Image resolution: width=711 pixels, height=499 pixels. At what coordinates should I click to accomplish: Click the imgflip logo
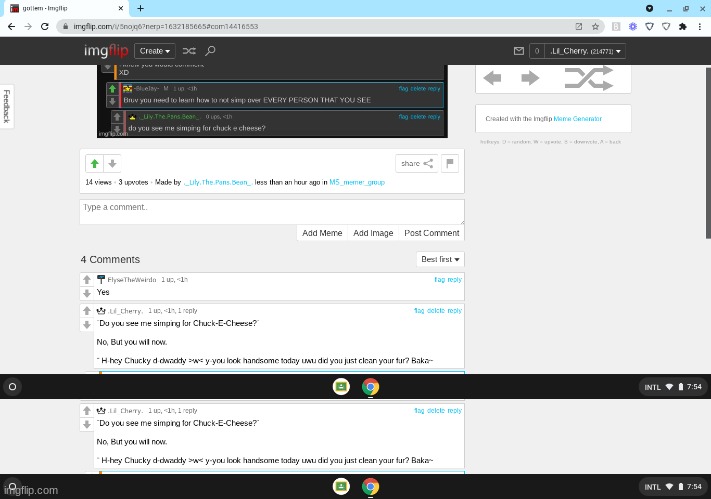click(x=106, y=50)
